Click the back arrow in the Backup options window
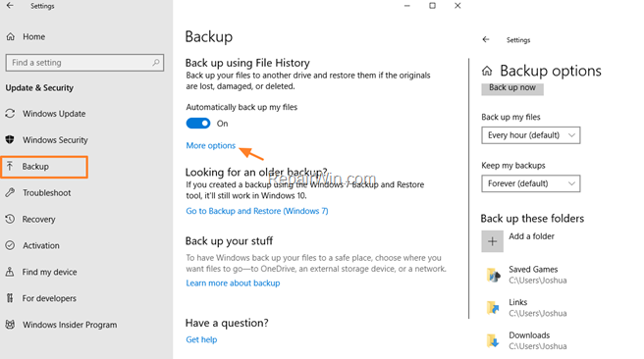Viewport: 644px width, 359px height. 486,39
